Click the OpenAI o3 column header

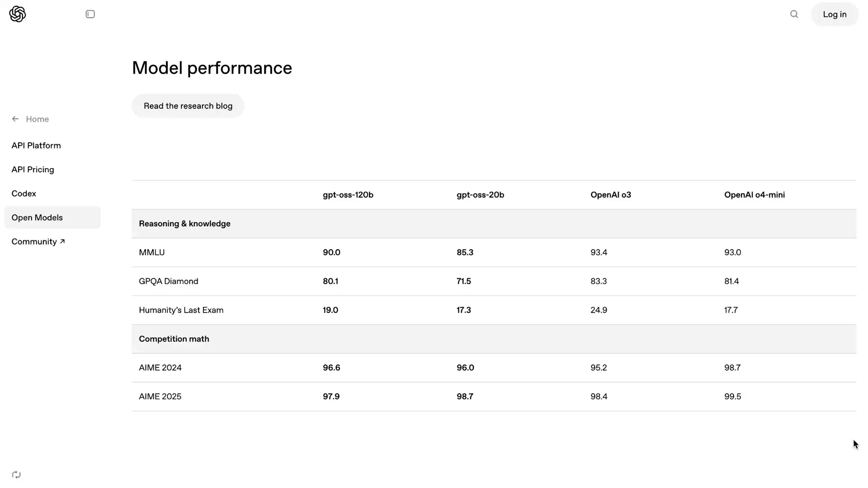(611, 195)
